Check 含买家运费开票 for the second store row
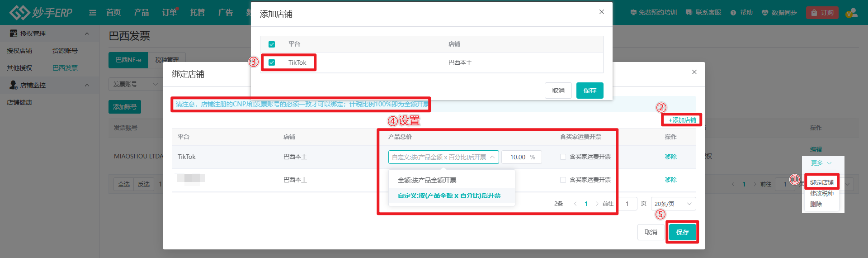868x258 pixels. click(563, 180)
